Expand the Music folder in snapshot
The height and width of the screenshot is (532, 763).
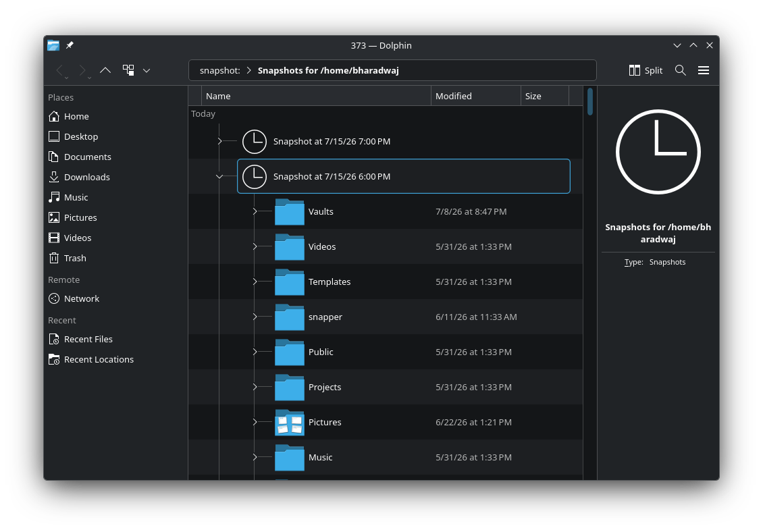coord(255,457)
